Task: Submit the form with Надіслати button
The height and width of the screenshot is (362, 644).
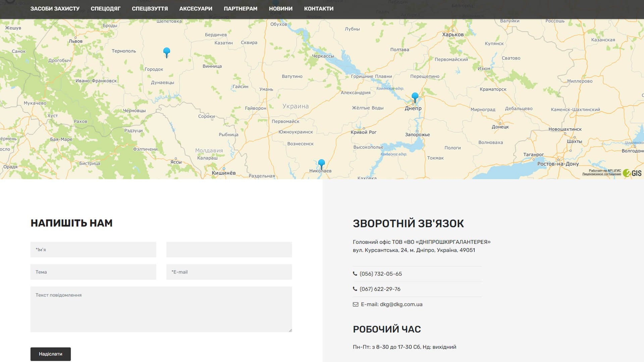Action: 51,354
